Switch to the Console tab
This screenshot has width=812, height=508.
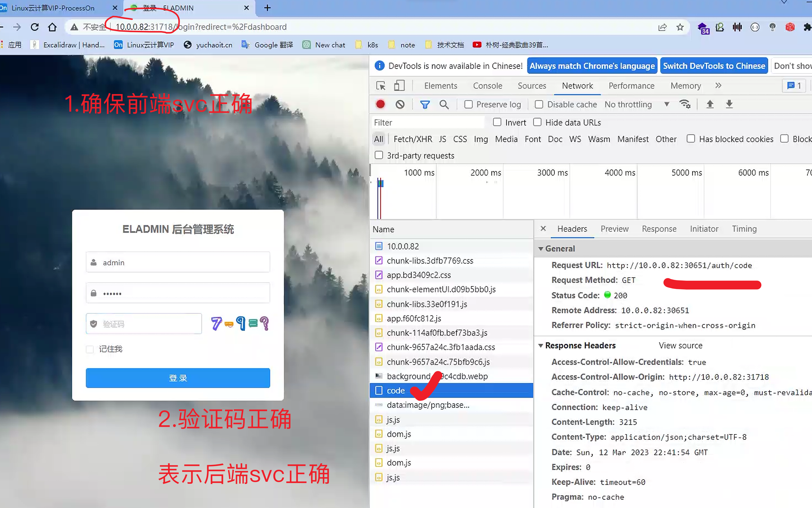(x=487, y=86)
